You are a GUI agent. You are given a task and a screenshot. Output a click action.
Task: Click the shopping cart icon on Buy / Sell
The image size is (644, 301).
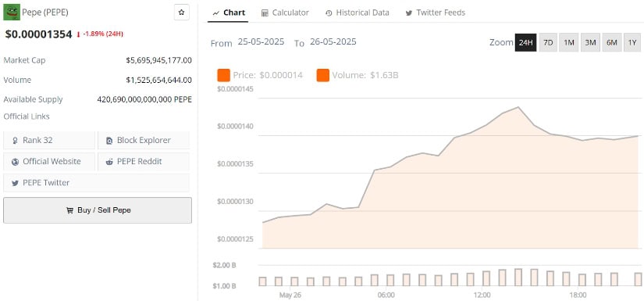coord(69,210)
